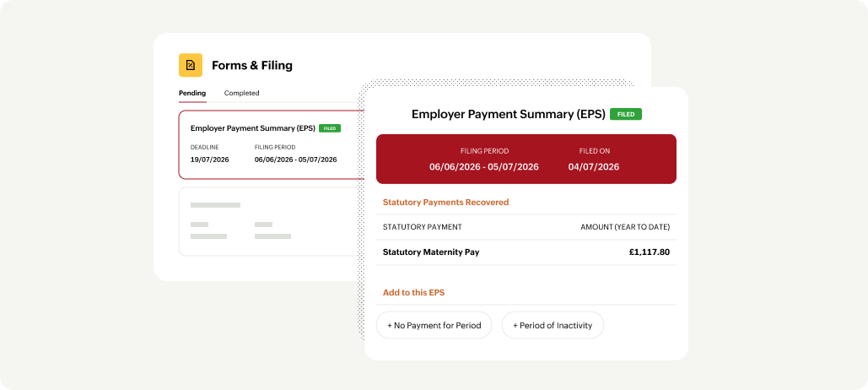Click the Statutory Payments Recovered heading
The height and width of the screenshot is (390, 868).
pyautogui.click(x=445, y=203)
